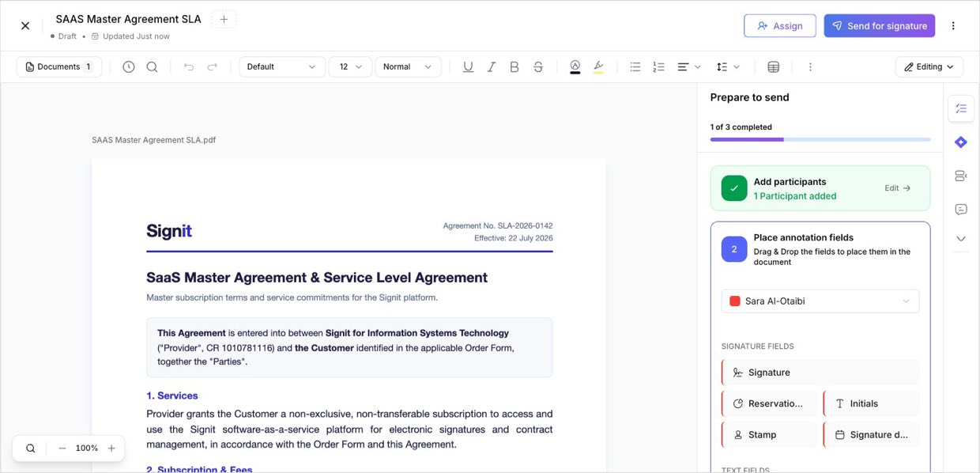The image size is (980, 473).
Task: Redo the last action
Action: point(212,67)
